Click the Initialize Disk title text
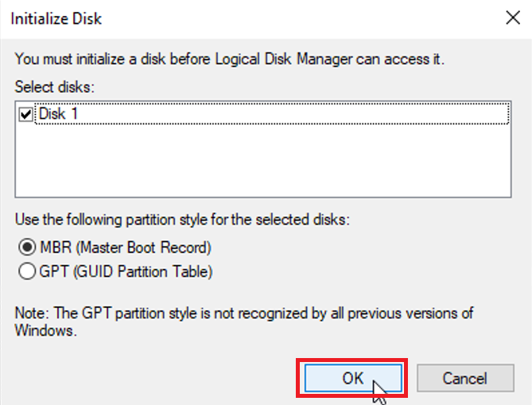 56,18
